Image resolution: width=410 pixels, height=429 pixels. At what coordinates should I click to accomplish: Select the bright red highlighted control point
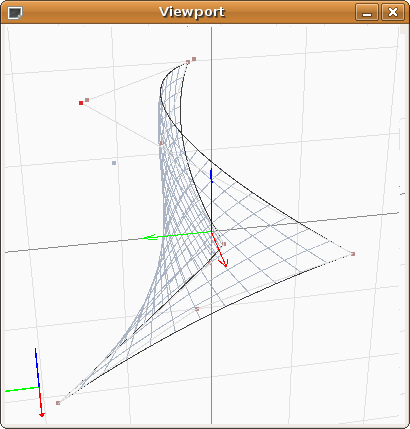[81, 103]
